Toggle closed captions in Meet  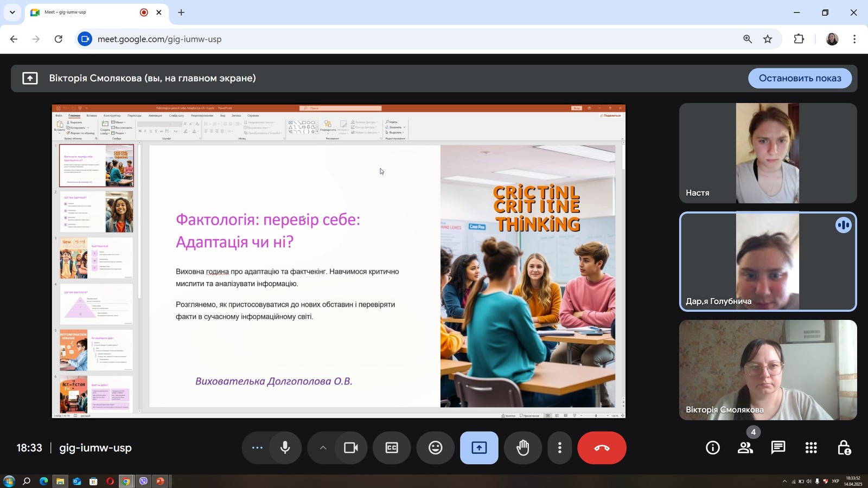pos(392,448)
